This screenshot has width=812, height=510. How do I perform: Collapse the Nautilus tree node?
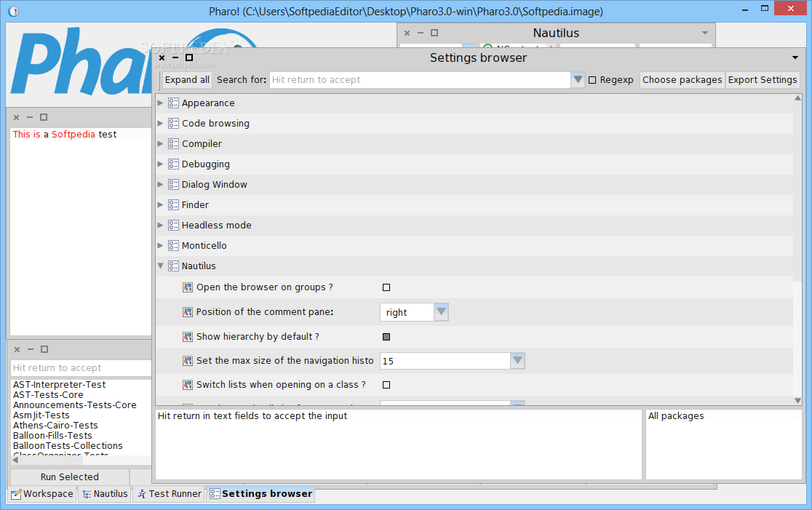(x=161, y=266)
